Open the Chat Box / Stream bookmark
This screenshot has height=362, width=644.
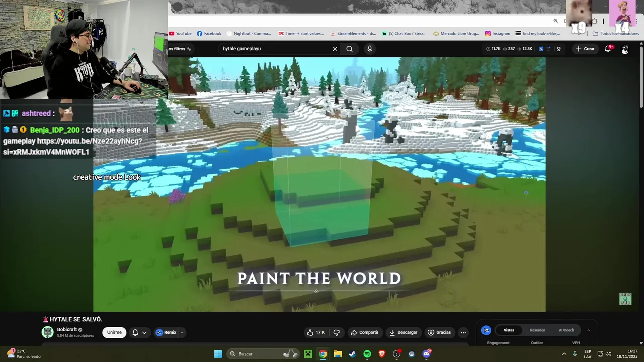pos(404,34)
